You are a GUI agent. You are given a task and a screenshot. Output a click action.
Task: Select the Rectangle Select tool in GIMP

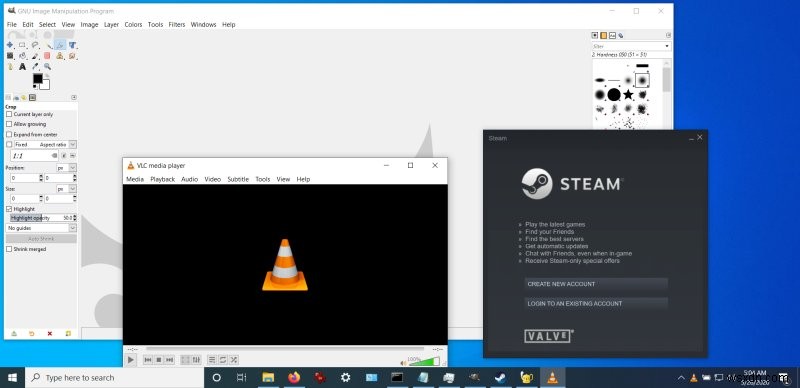point(22,45)
